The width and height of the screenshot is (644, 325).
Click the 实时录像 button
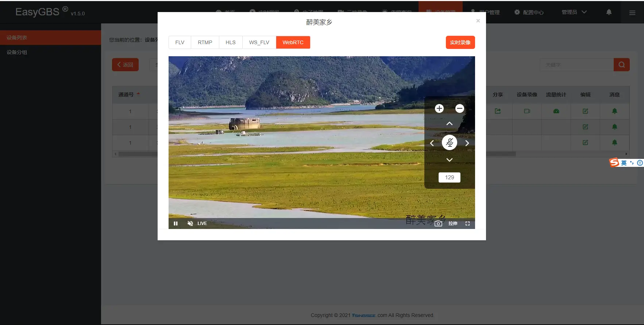pos(460,42)
